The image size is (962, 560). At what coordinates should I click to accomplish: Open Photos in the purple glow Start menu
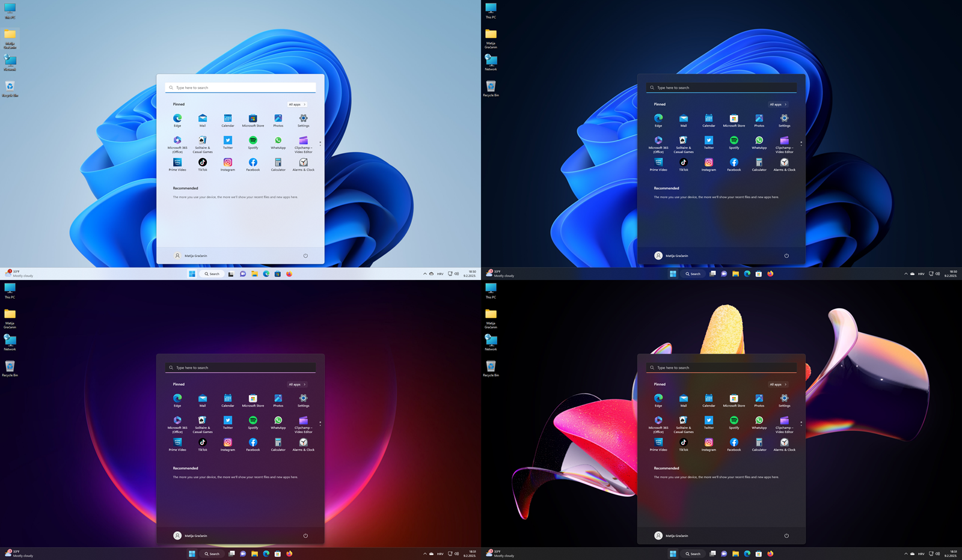click(x=278, y=400)
